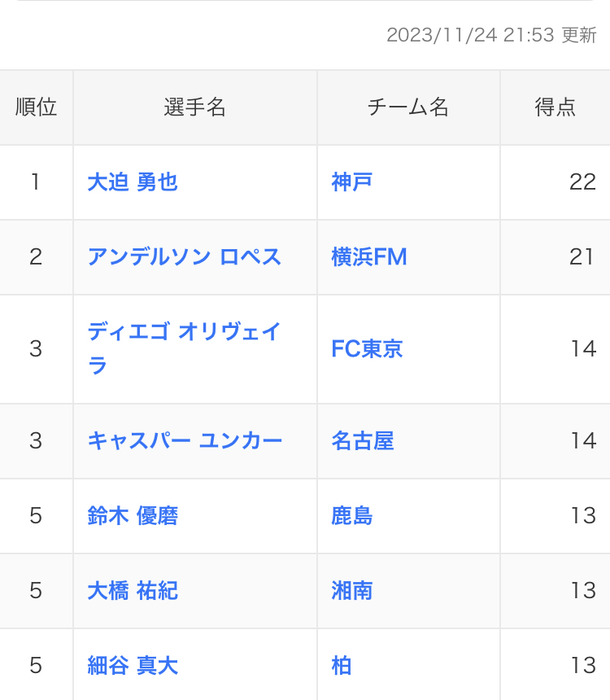
Task: Open team 名古屋 link
Action: (x=363, y=441)
